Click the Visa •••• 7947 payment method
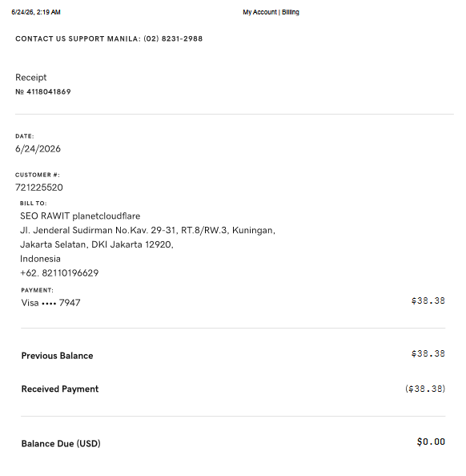This screenshot has width=466, height=476. (x=50, y=303)
